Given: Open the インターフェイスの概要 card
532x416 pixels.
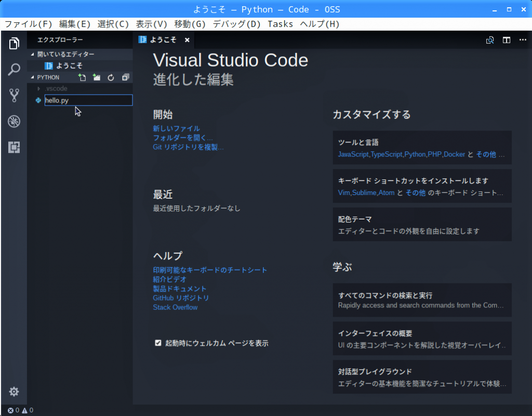Looking at the screenshot, I should pyautogui.click(x=422, y=339).
